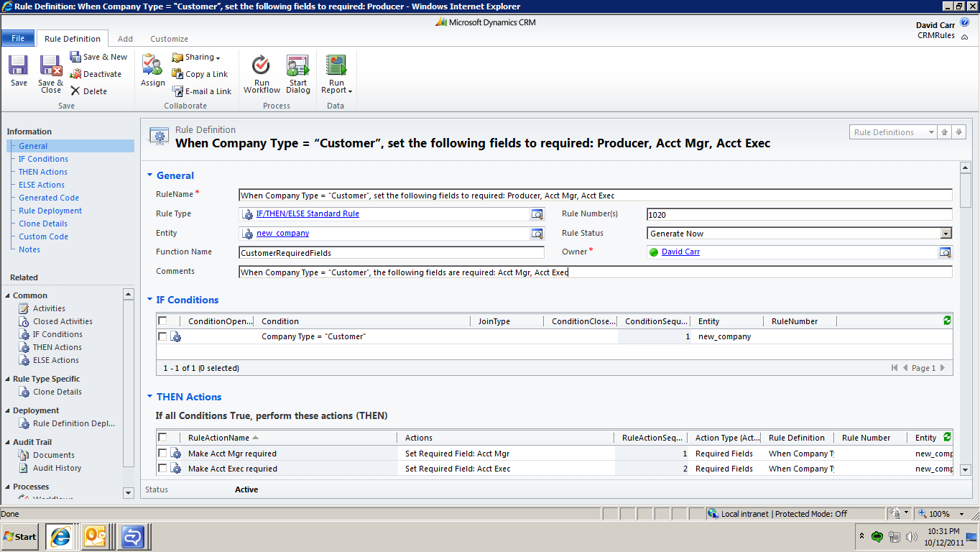Viewport: 980px width, 552px height.
Task: Click Save & New in ribbon
Action: click(x=98, y=57)
